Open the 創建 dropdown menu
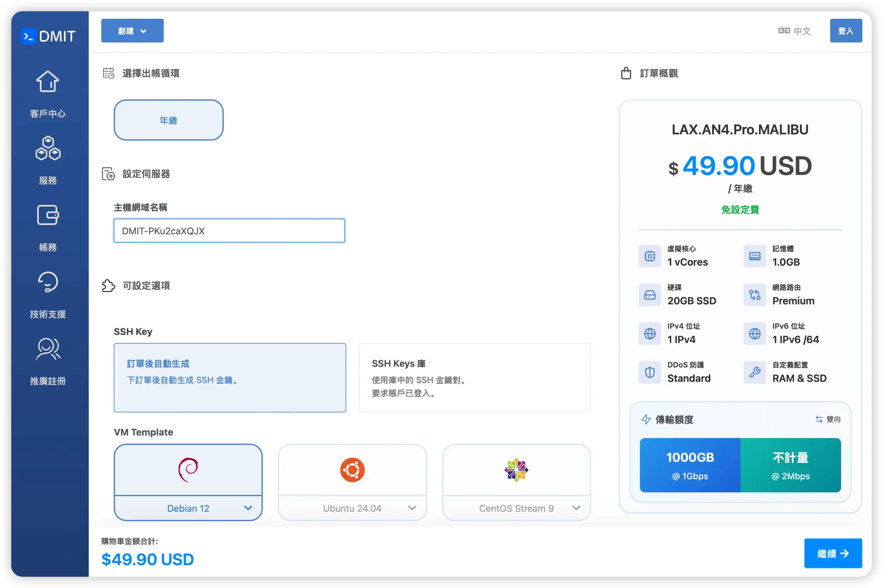This screenshot has width=883, height=588. pos(132,31)
